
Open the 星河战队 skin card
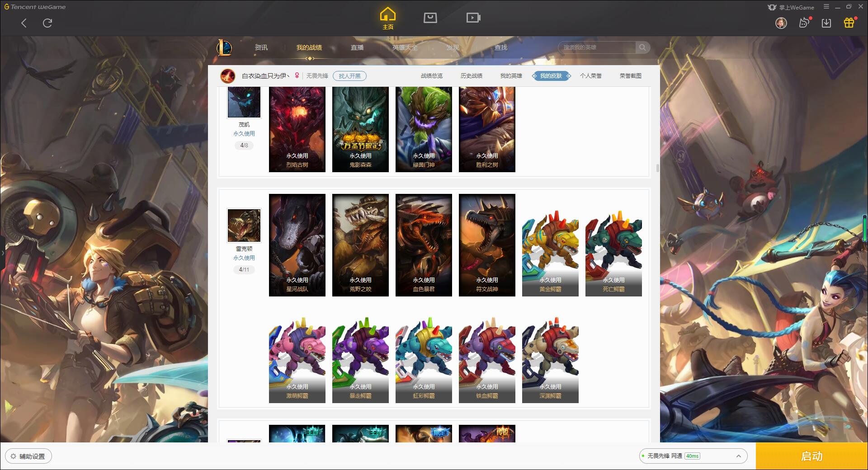pyautogui.click(x=297, y=245)
